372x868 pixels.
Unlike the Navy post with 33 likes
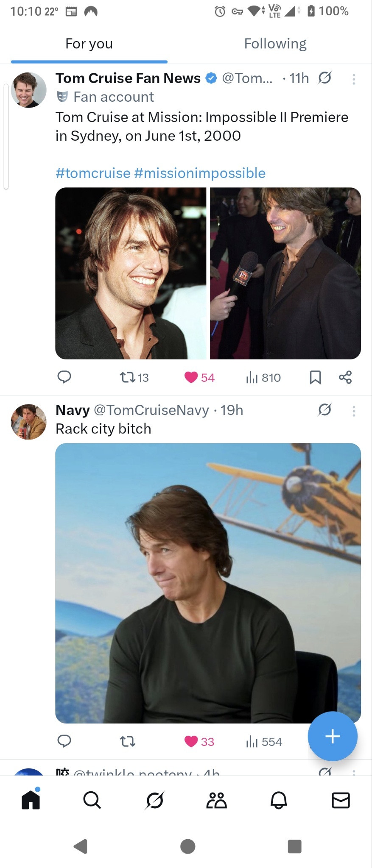[x=191, y=741]
